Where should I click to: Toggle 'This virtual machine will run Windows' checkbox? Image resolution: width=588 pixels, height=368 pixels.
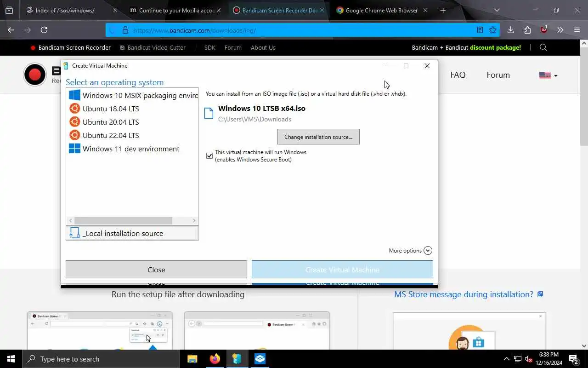(x=209, y=156)
